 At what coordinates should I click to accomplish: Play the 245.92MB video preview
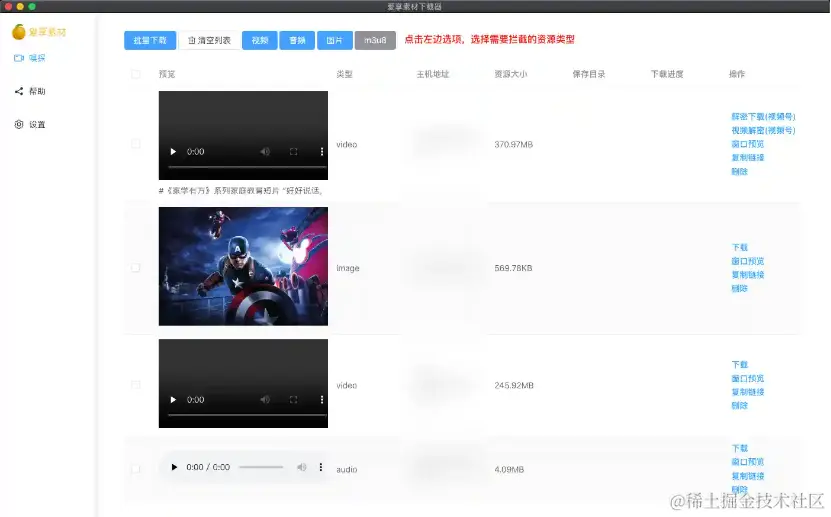click(173, 399)
